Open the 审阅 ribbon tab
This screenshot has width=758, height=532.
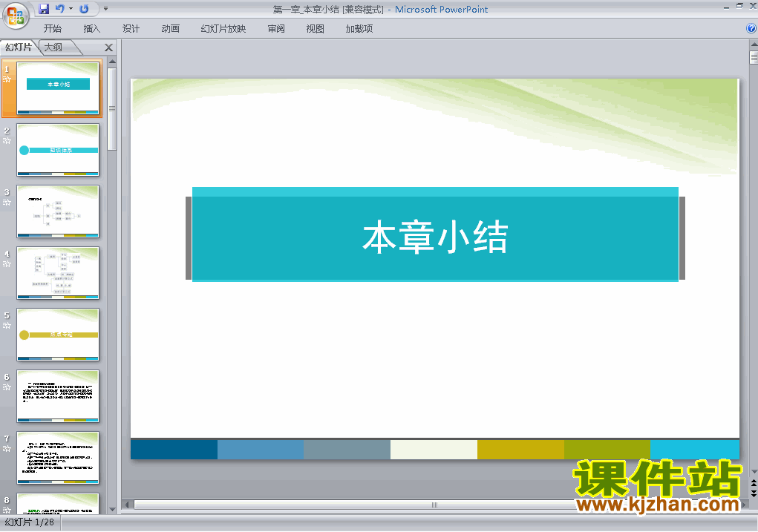click(276, 28)
